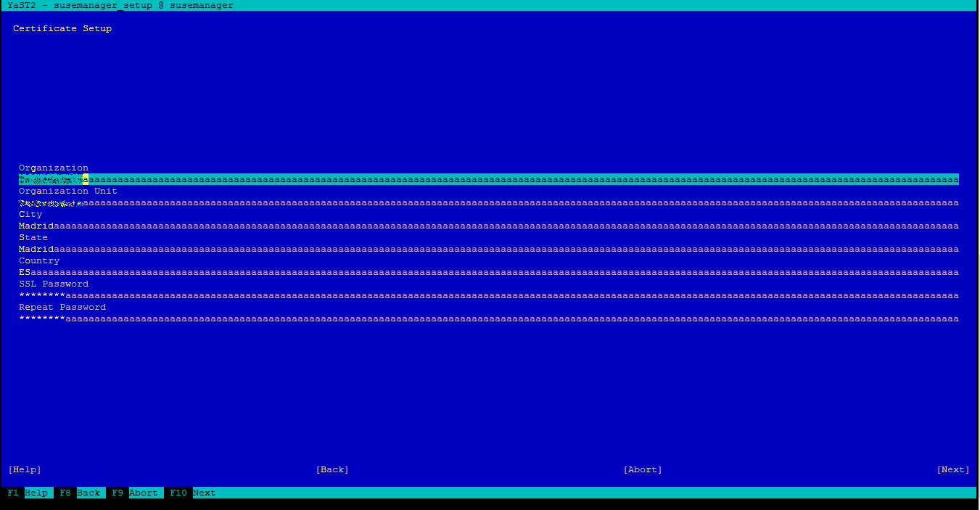Click the SSL Password label text
The width and height of the screenshot is (980, 510).
(54, 284)
